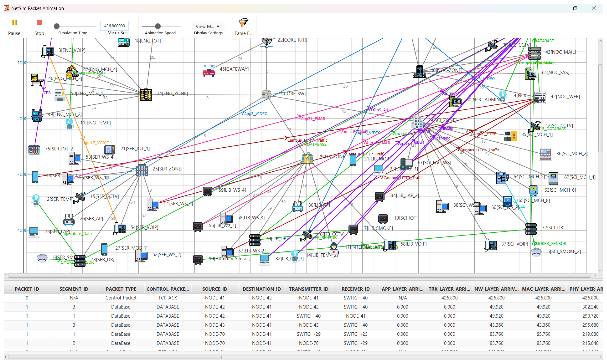Click the 70[LIB_DB] database server icon
Viewport: 607px width, 364px height.
[255, 240]
